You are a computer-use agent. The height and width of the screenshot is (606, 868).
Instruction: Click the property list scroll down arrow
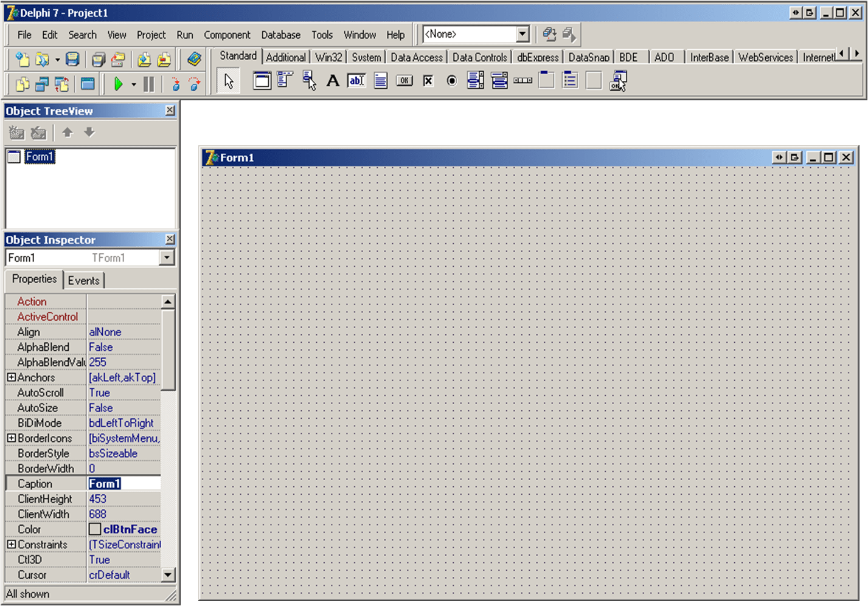pyautogui.click(x=168, y=574)
